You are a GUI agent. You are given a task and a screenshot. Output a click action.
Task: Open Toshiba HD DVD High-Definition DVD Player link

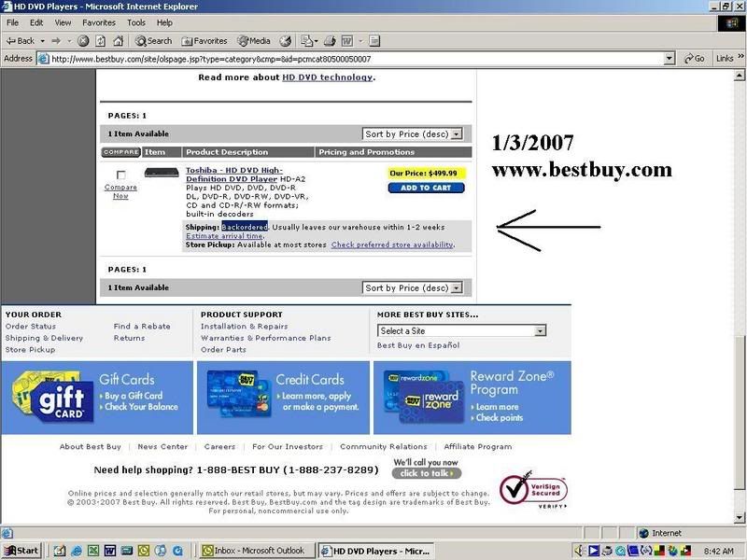233,175
